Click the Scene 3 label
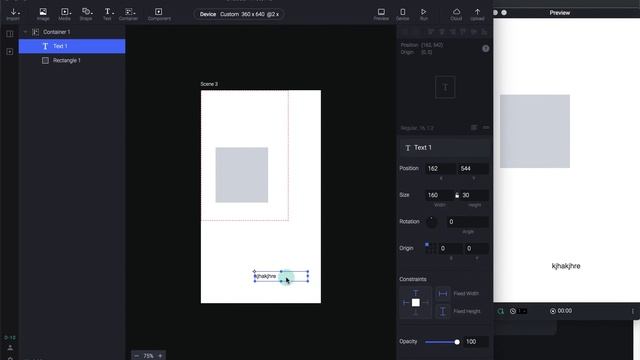 (209, 84)
